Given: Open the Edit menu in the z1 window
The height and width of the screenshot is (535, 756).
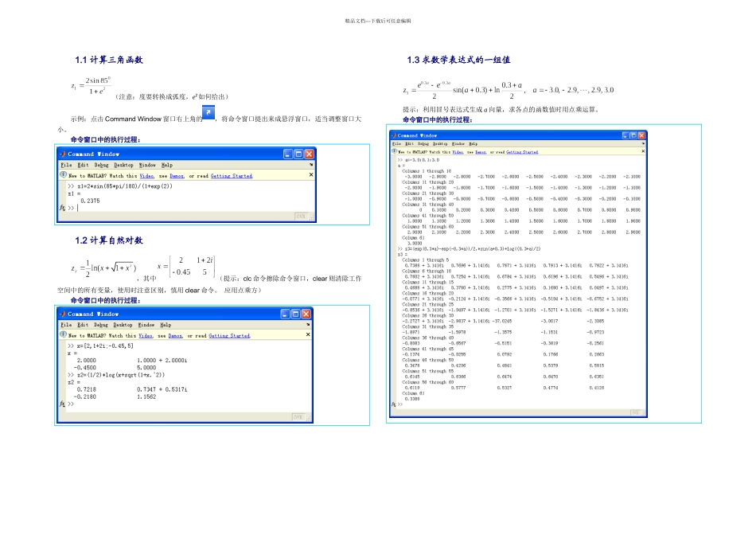Looking at the screenshot, I should [83, 165].
